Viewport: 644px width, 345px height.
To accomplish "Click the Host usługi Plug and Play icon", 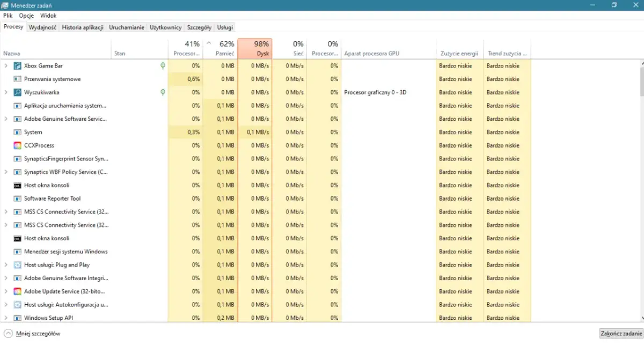I will [17, 265].
